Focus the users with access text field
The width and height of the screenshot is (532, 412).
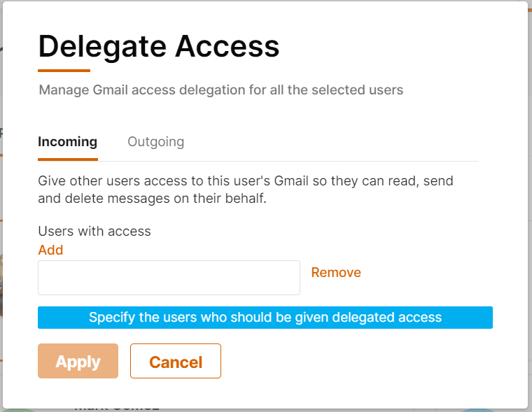pos(169,278)
